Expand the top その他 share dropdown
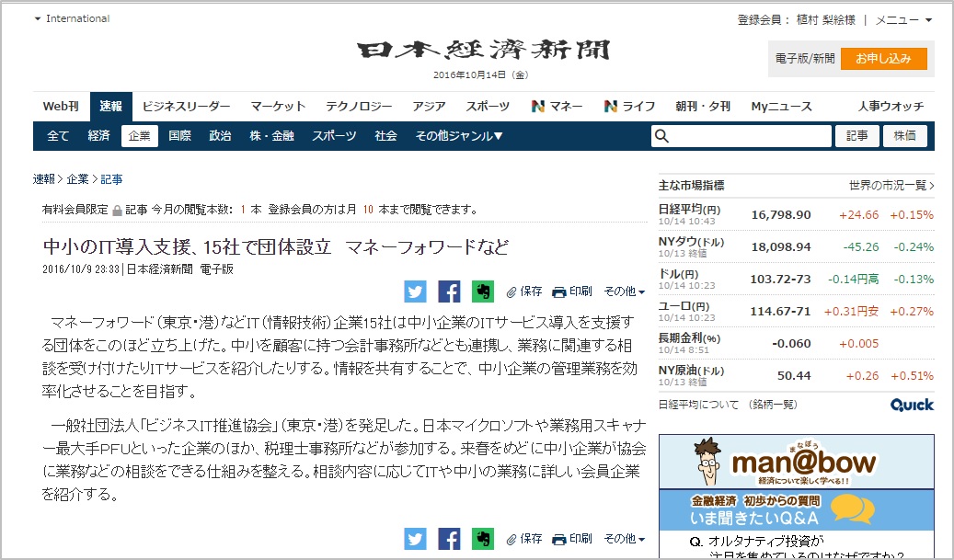Screen dimensions: 954x560 point(625,291)
